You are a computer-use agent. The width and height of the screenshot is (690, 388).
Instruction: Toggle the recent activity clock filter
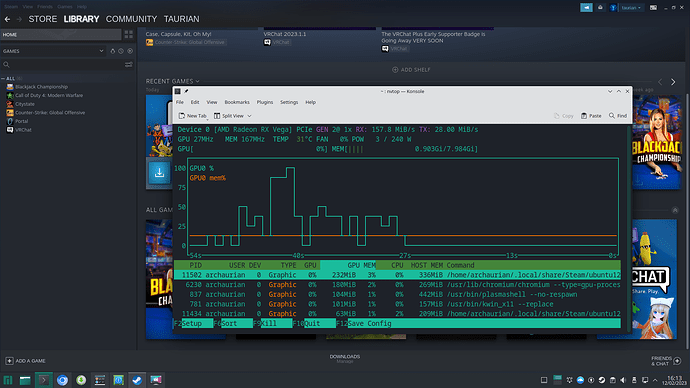121,51
